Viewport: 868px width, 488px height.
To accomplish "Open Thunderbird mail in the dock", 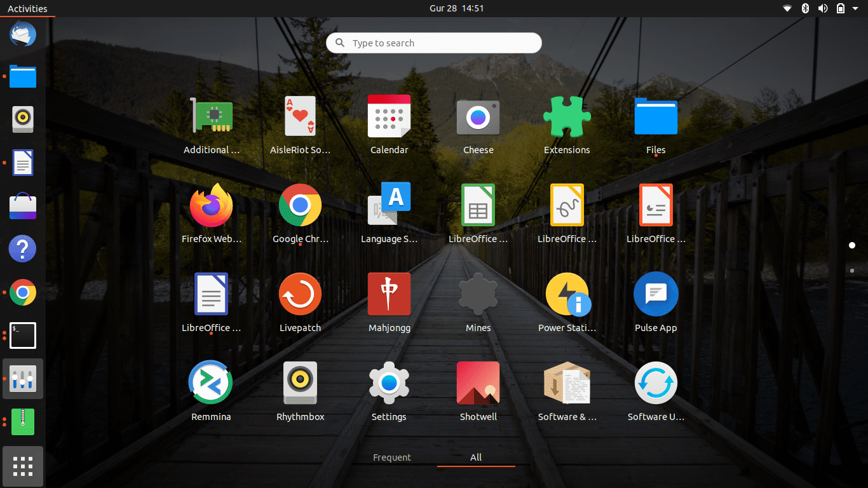I will click(x=23, y=33).
